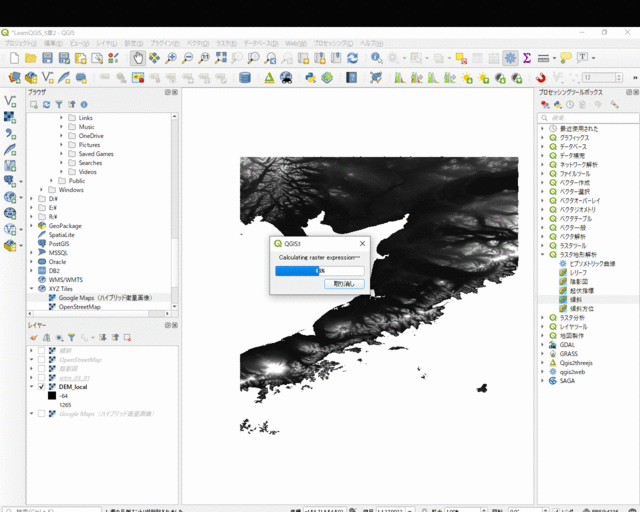This screenshot has height=512, width=640.
Task: Check the Google Maps layer checkbox in Layers
Action: pyautogui.click(x=41, y=414)
